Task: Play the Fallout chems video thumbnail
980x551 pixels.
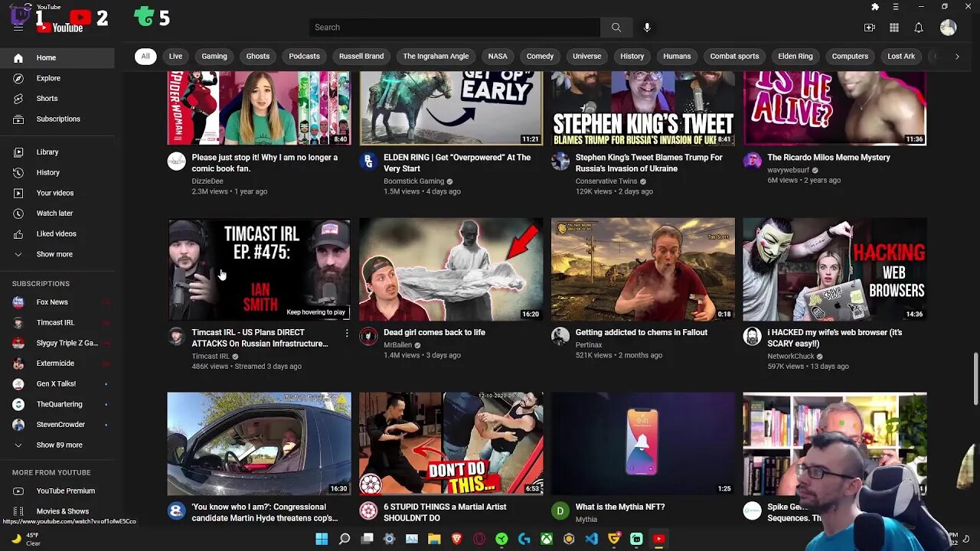Action: tap(642, 269)
